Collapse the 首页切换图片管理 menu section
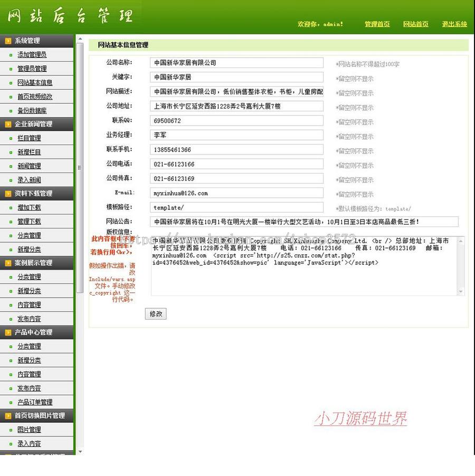 (x=37, y=416)
